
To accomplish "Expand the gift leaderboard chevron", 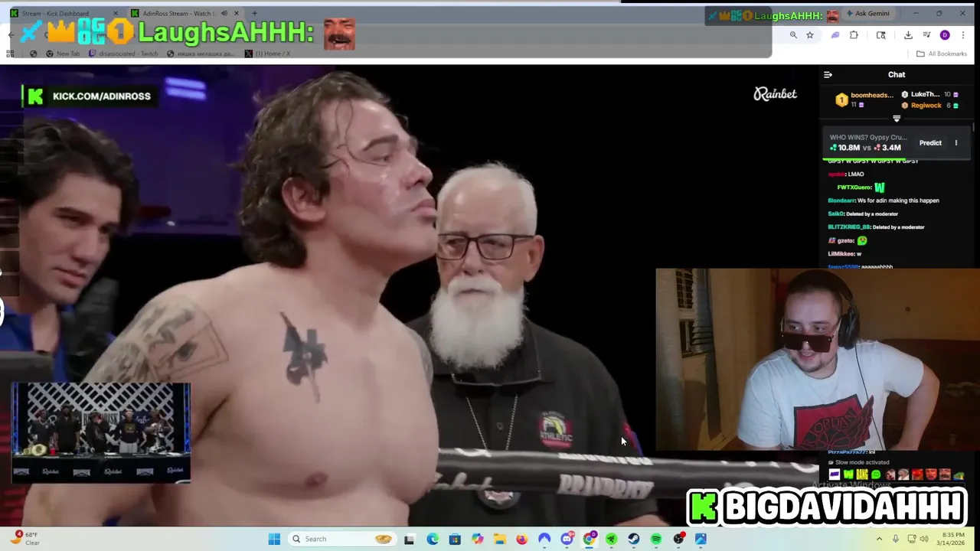I will coord(897,119).
